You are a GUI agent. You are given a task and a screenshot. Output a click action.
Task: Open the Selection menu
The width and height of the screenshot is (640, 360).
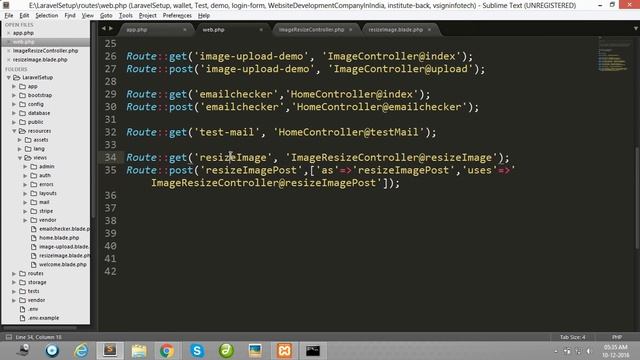(47, 16)
